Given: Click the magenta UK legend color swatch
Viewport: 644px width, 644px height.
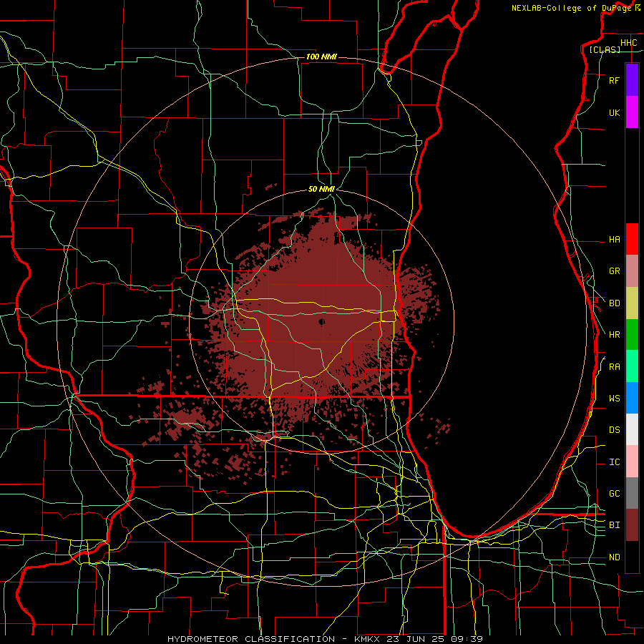Looking at the screenshot, I should pos(632,112).
